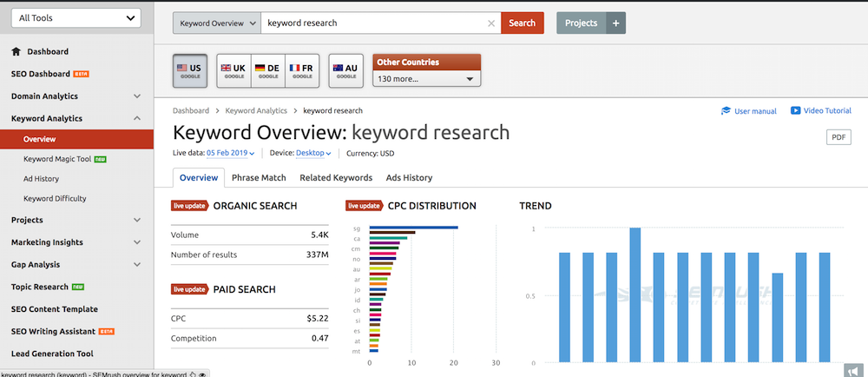Click the Number of results value 337M
The height and width of the screenshot is (377, 868).
tap(318, 255)
